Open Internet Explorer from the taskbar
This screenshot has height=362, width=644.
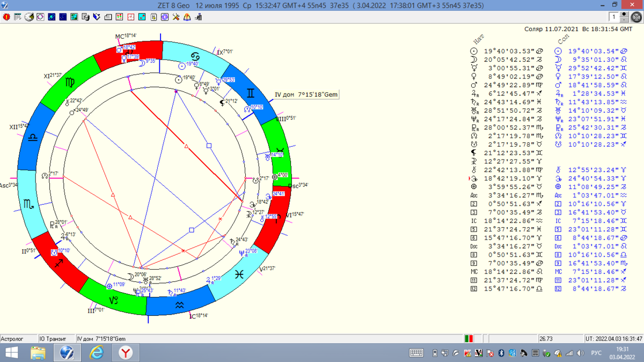97,353
